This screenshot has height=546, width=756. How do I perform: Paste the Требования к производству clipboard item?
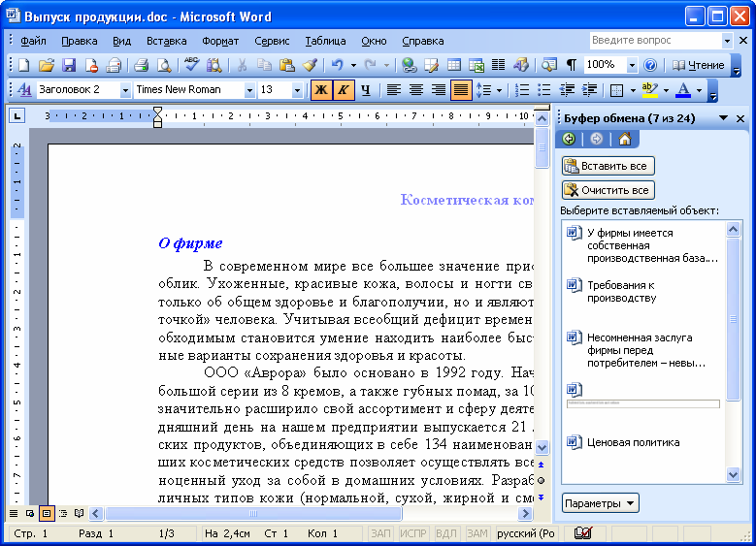pyautogui.click(x=644, y=292)
